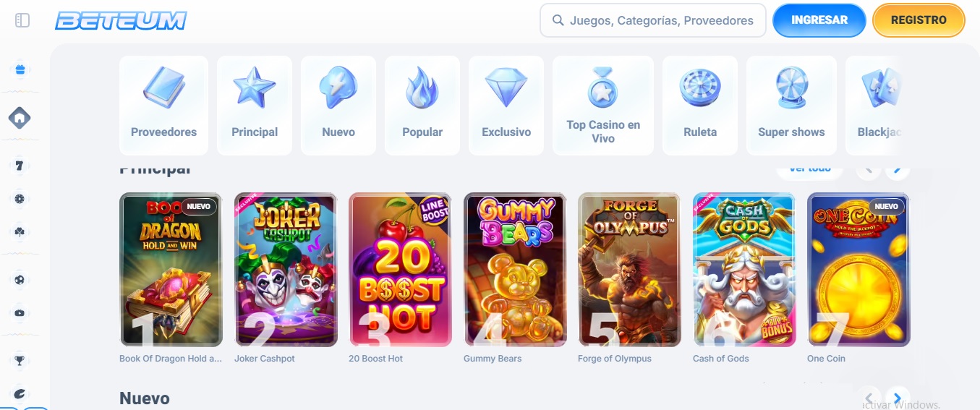Focus the Juegos, Categorías, Proveedores search field
Image resolution: width=980 pixels, height=410 pixels.
653,20
